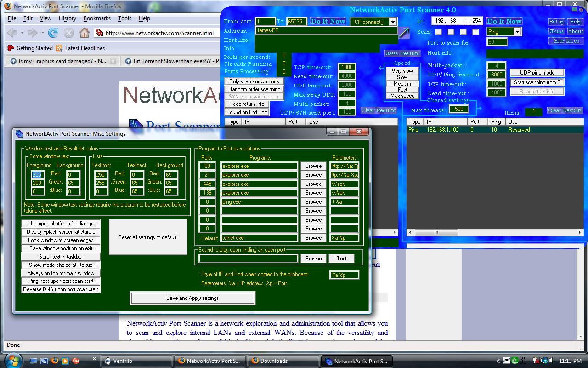Open the Windows Start orb
Viewport: 588px width, 368px height.
click(x=13, y=361)
